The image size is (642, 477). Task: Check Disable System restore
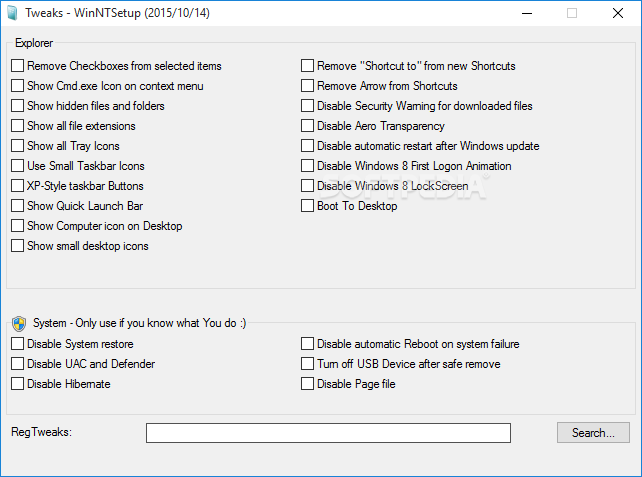(x=18, y=344)
